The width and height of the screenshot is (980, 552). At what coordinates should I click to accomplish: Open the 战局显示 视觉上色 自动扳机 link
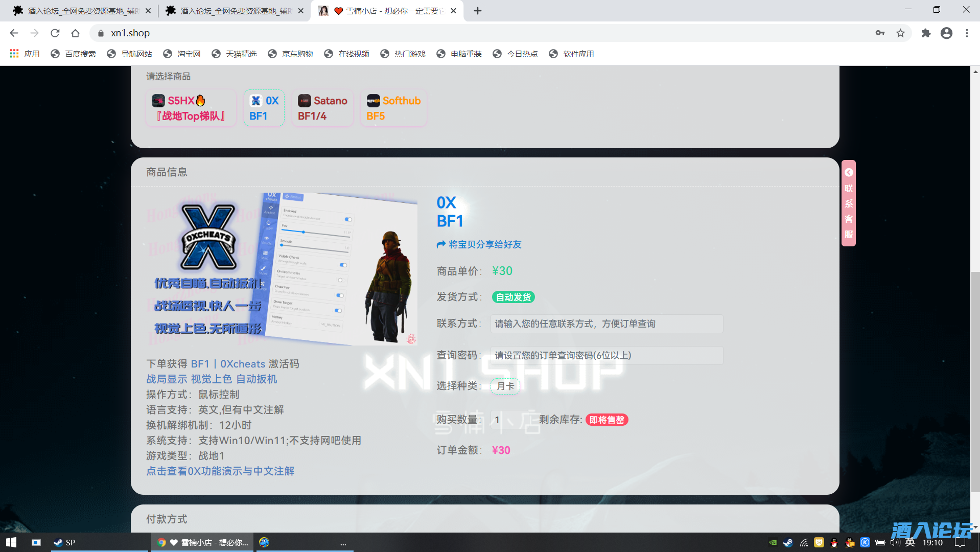pos(212,379)
